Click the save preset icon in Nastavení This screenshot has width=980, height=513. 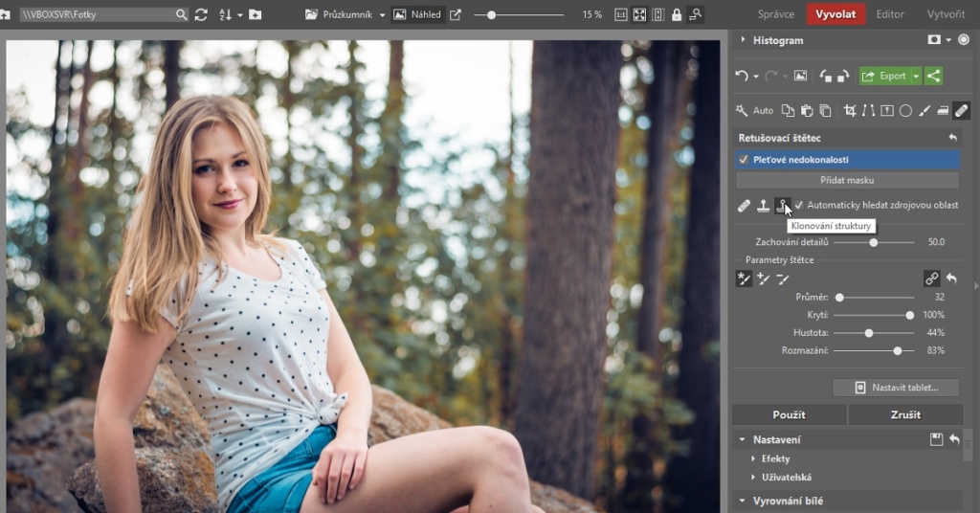tap(936, 439)
